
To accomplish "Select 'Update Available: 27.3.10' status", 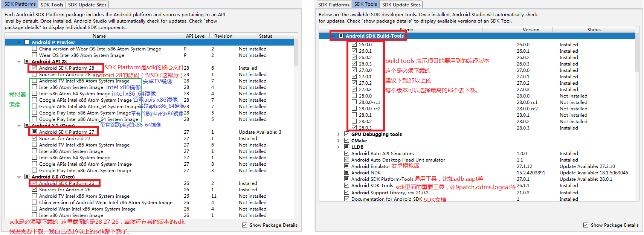I will 587,166.
